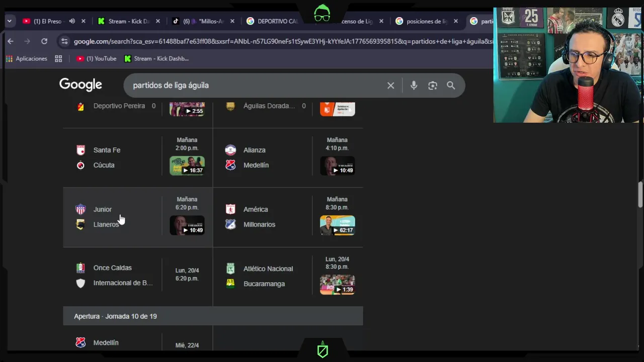Screen dimensions: 644x362
Task: Click the page vertical scrollbar thumb
Action: (640, 194)
